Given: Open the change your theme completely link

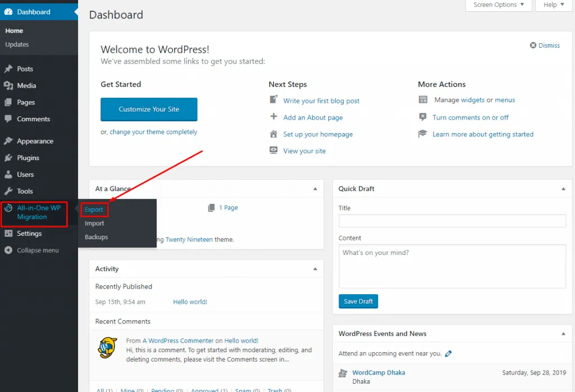Looking at the screenshot, I should click(x=153, y=132).
